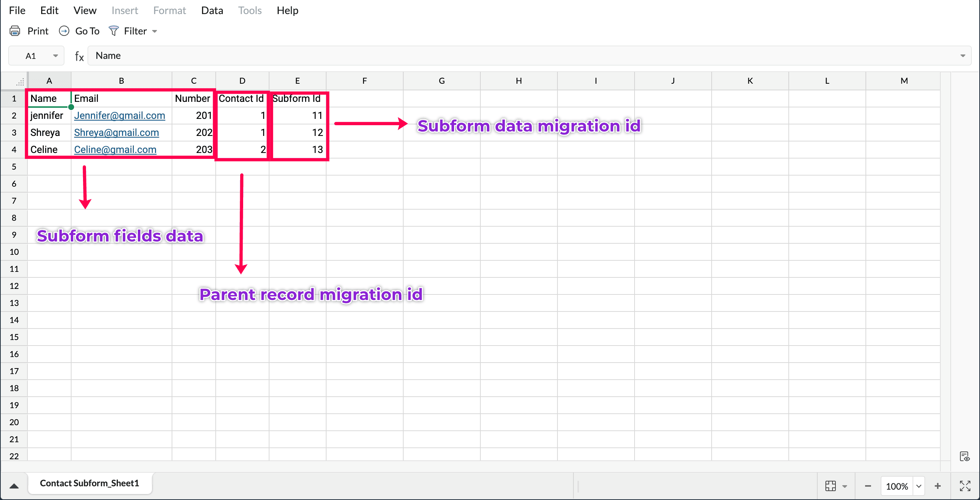The width and height of the screenshot is (980, 500).
Task: Click the sheet review icon at bottom right
Action: coord(964,456)
